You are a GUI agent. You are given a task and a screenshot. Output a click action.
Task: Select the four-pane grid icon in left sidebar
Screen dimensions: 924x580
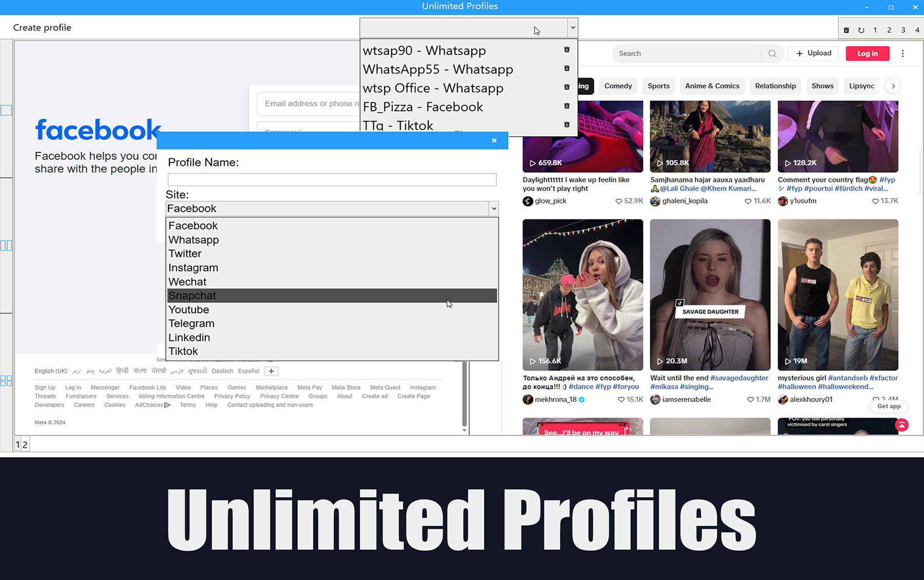(7, 380)
